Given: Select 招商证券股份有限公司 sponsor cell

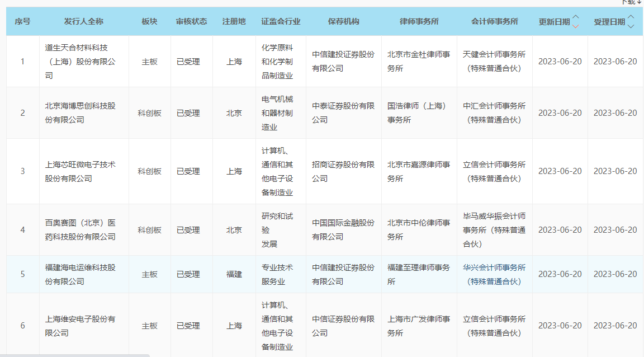Looking at the screenshot, I should [x=343, y=172].
